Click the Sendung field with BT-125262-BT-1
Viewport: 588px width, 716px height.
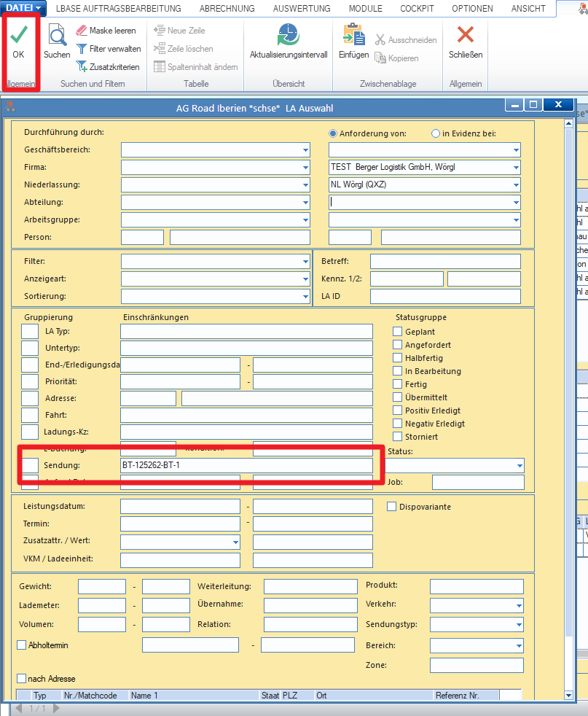tap(247, 465)
